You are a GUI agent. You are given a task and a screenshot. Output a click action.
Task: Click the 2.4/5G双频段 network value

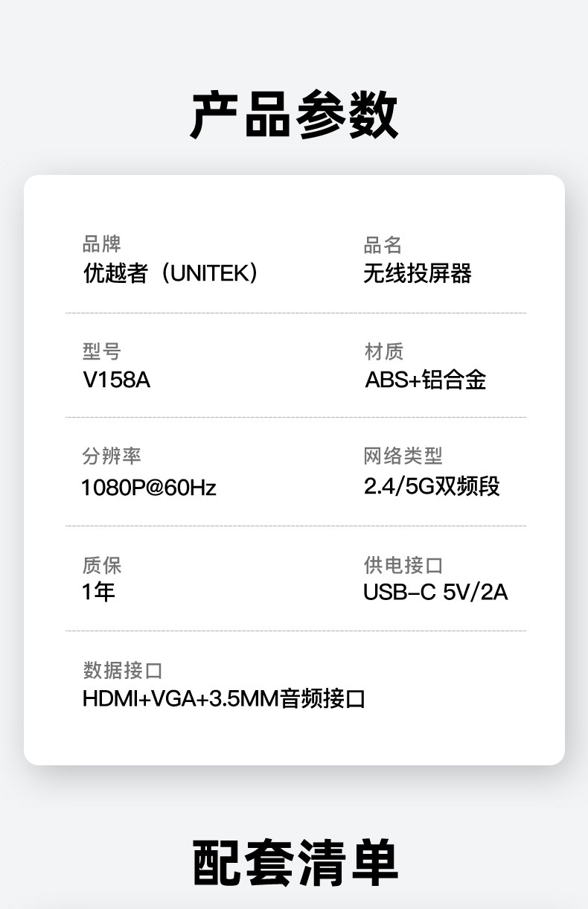pos(432,487)
